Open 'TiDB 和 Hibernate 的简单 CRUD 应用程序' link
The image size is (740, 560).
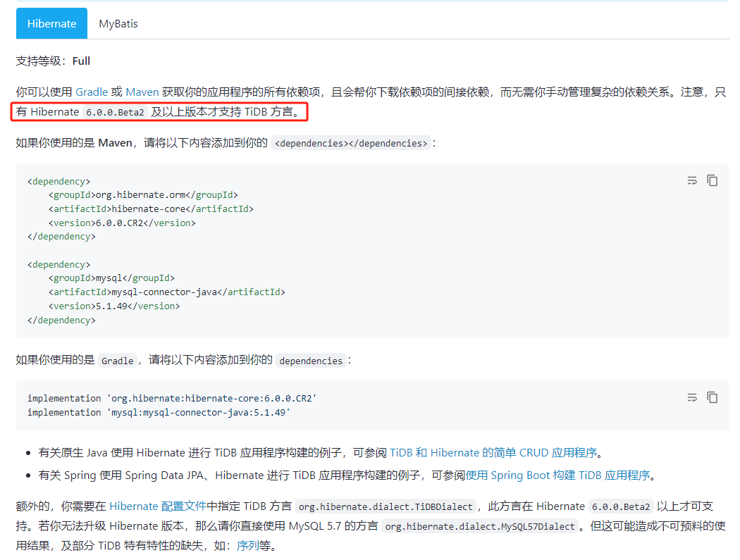pos(493,453)
